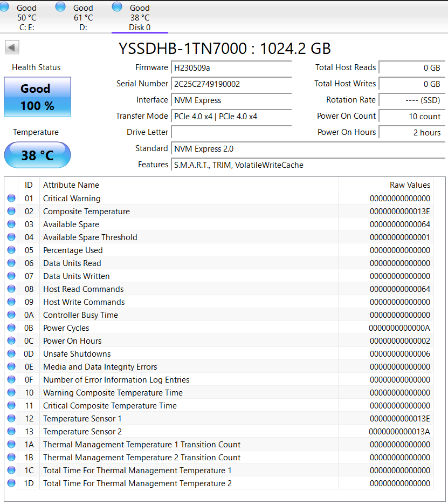The width and height of the screenshot is (448, 504).
Task: Select the Firmware value H230509a
Action: 231,68
